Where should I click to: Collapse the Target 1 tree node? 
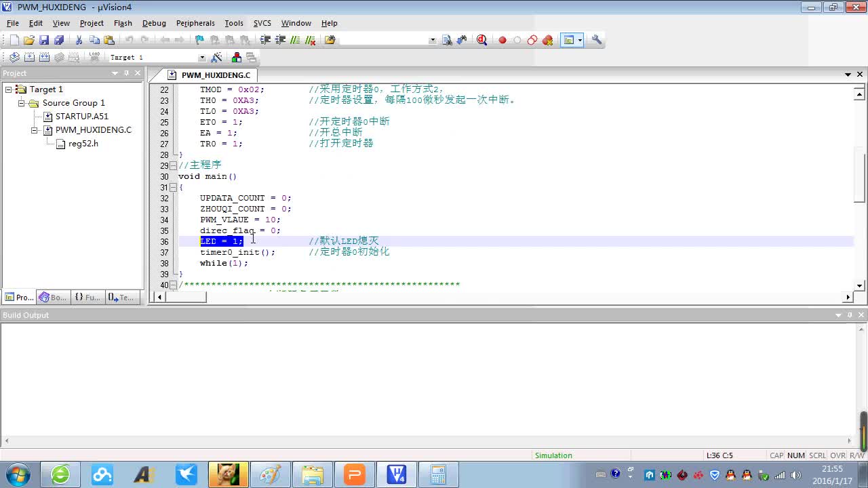point(9,89)
